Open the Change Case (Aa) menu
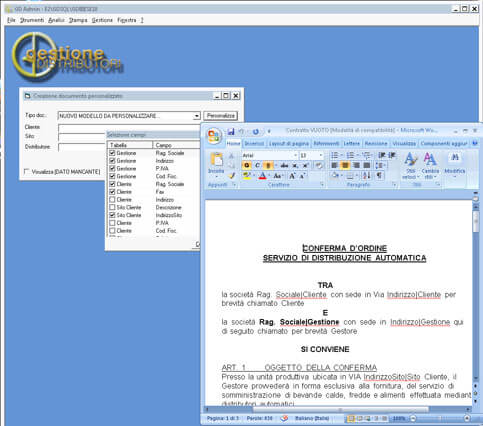483x426 pixels. 277,176
